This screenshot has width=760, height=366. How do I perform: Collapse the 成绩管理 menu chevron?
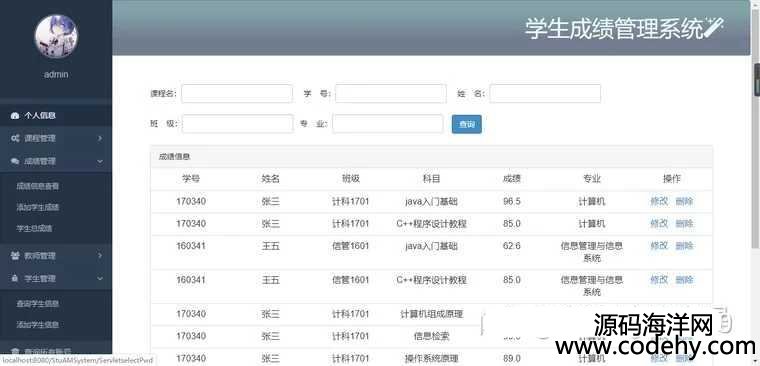(100, 161)
